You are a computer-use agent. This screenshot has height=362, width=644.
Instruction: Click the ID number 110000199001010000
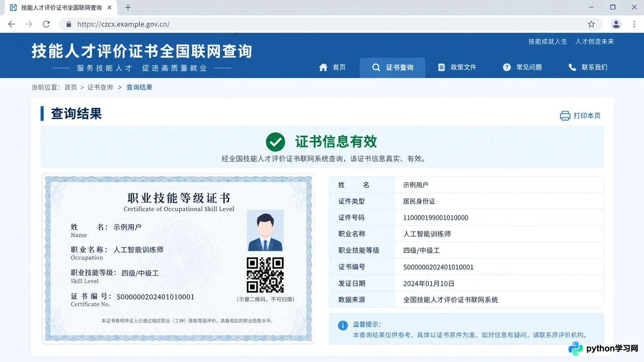pos(436,218)
